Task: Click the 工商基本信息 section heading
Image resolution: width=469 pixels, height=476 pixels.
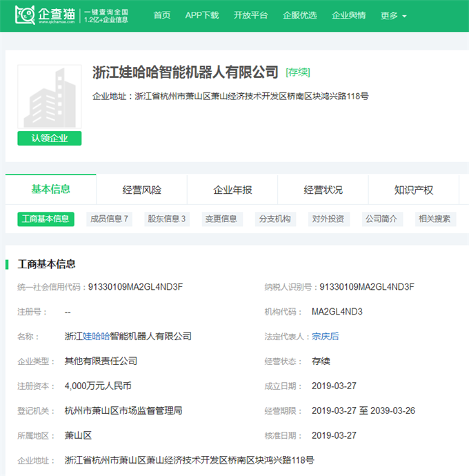Action: pos(46,264)
